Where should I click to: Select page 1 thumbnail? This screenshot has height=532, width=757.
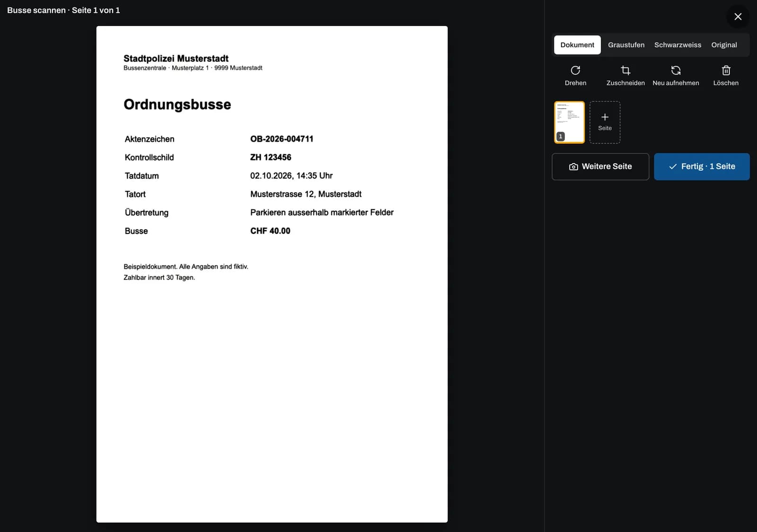click(569, 122)
